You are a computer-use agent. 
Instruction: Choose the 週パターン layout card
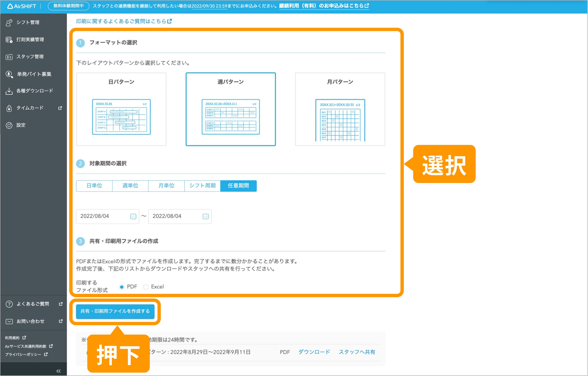231,109
